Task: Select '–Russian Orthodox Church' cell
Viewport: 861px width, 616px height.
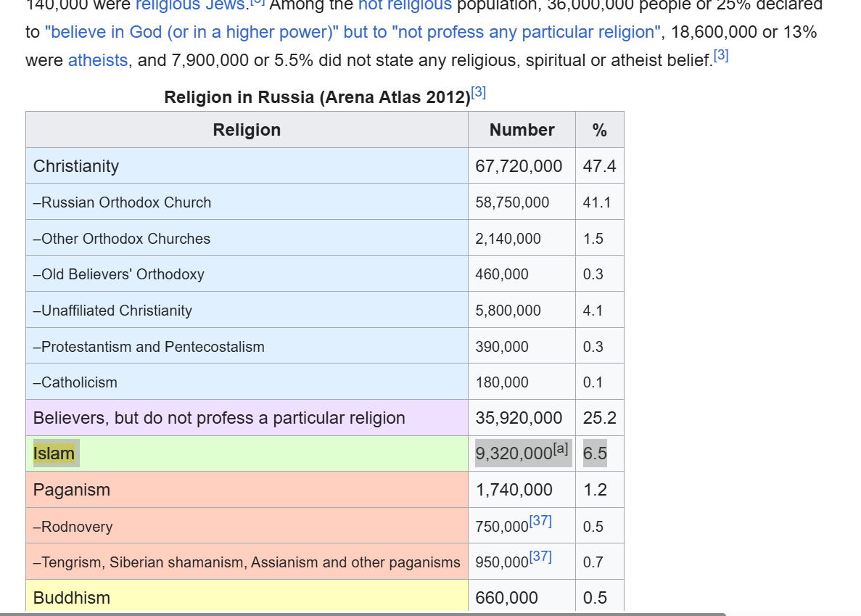Action: 247,202
